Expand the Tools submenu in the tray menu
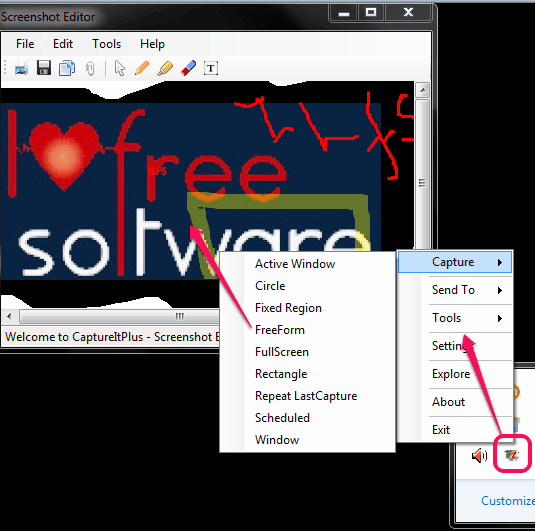This screenshot has width=535, height=531. [455, 318]
